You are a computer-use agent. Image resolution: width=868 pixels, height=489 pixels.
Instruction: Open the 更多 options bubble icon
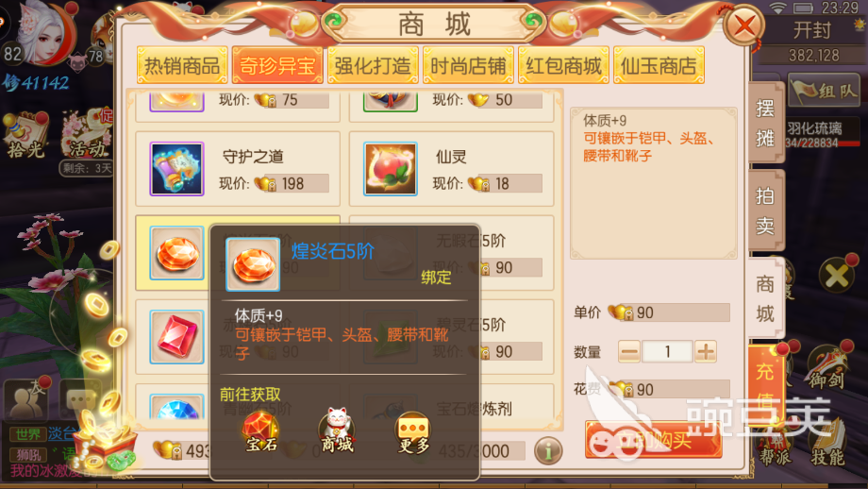pyautogui.click(x=413, y=432)
